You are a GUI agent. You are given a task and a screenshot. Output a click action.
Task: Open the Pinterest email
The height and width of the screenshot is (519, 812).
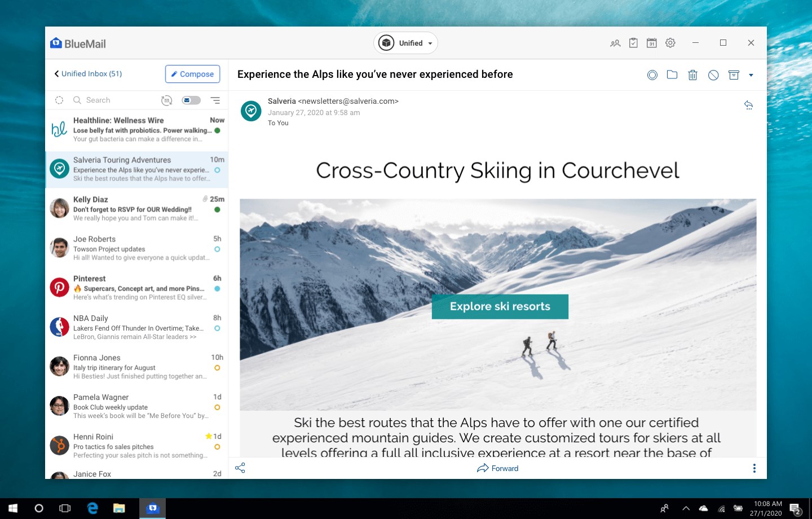[136, 288]
